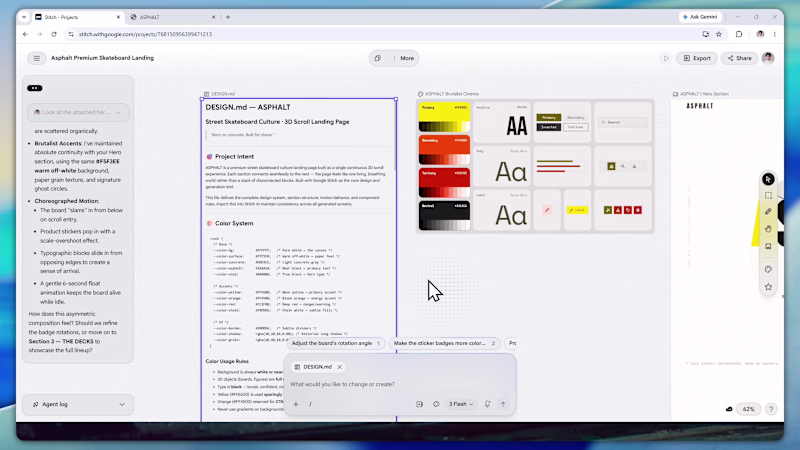Click the copy icon next to More

(x=378, y=58)
